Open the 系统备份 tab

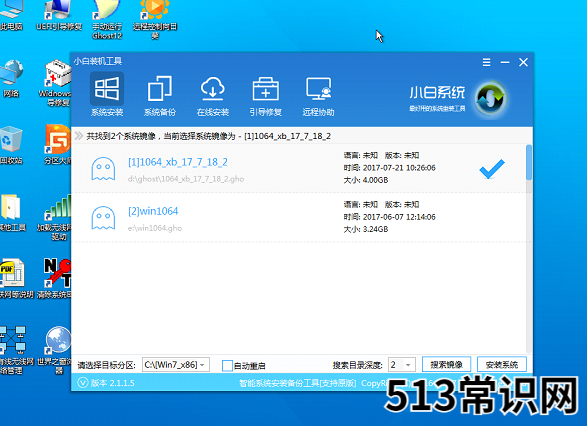pos(160,96)
